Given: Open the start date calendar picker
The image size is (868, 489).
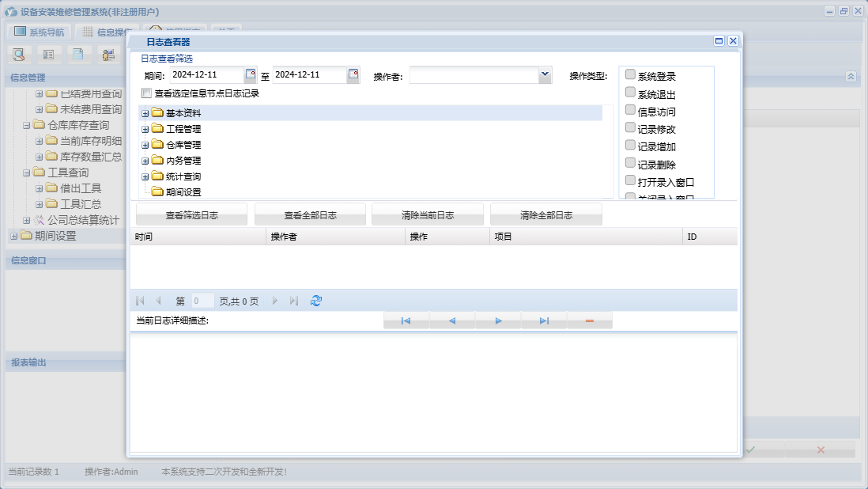Looking at the screenshot, I should (x=251, y=74).
